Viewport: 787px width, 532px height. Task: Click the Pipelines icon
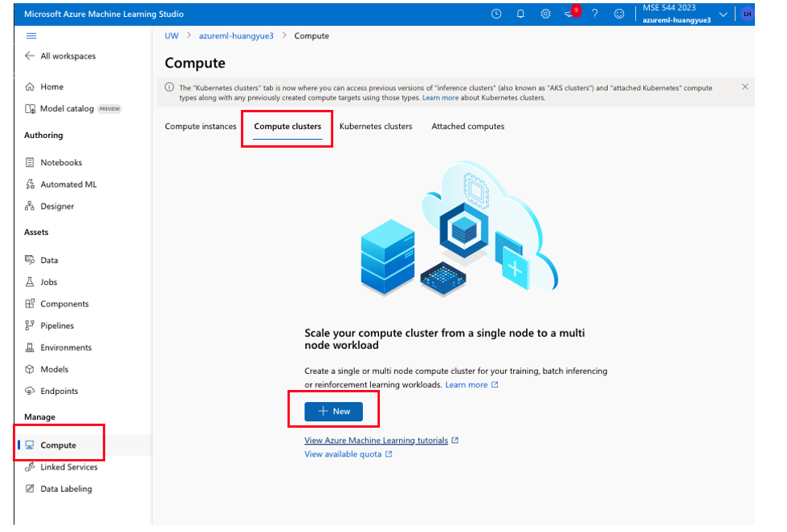(x=31, y=326)
